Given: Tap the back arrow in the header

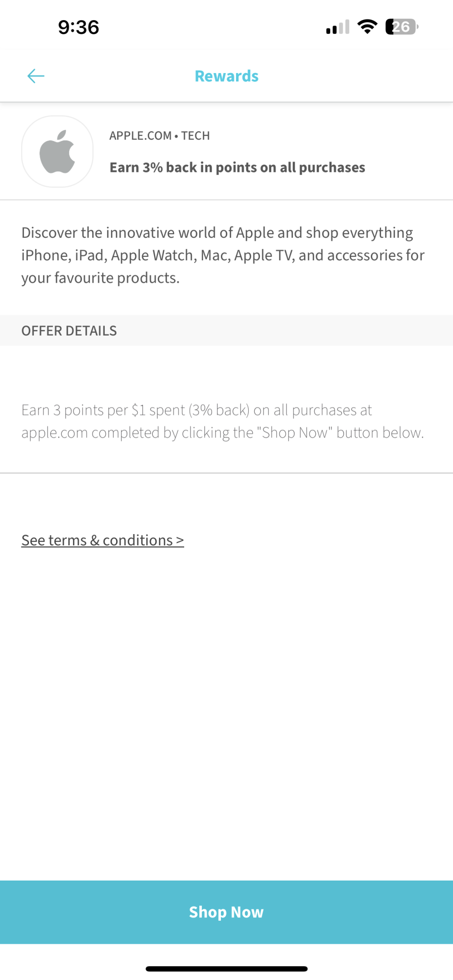Looking at the screenshot, I should click(x=36, y=76).
